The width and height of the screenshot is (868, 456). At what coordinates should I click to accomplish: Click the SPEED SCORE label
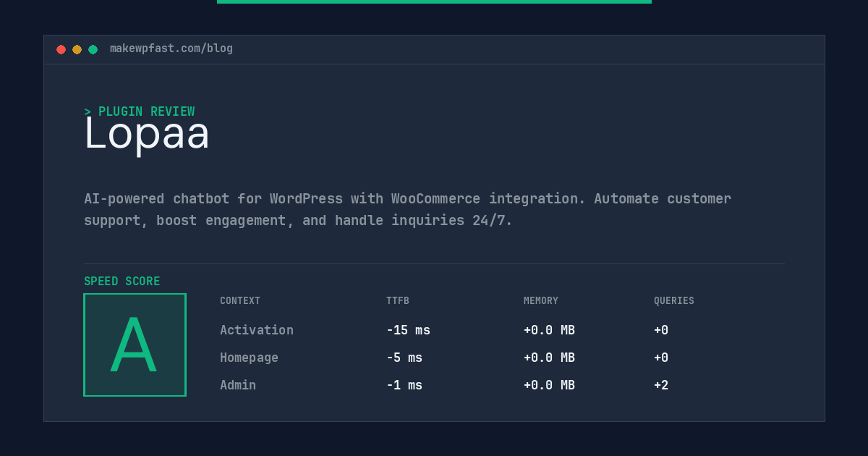click(122, 282)
